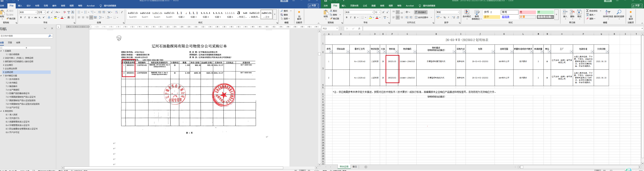Toggle center alignment in Excel
The width and height of the screenshot is (644, 171).
(398, 18)
